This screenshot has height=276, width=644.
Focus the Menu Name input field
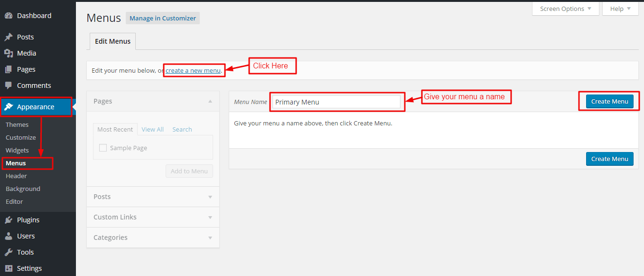click(336, 102)
